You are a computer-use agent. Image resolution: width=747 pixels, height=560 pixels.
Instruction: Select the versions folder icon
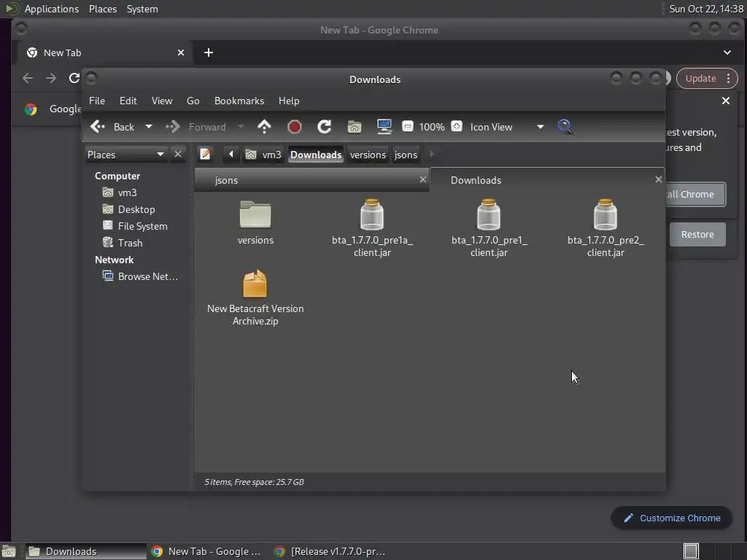(255, 215)
